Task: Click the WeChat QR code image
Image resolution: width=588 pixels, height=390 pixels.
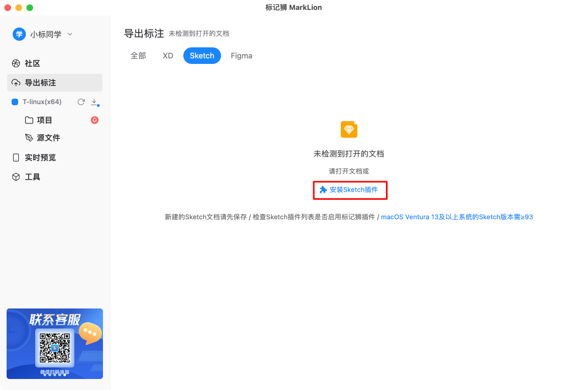Action: (55, 348)
